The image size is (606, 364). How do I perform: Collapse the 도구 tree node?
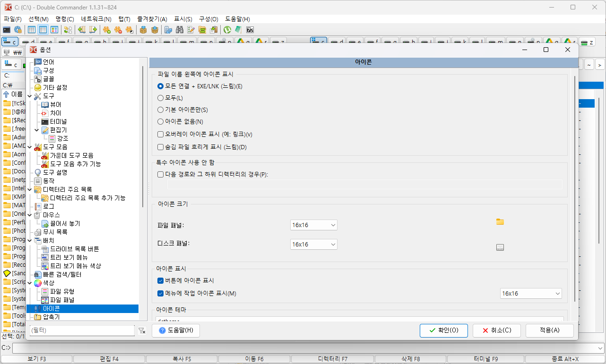click(x=30, y=96)
